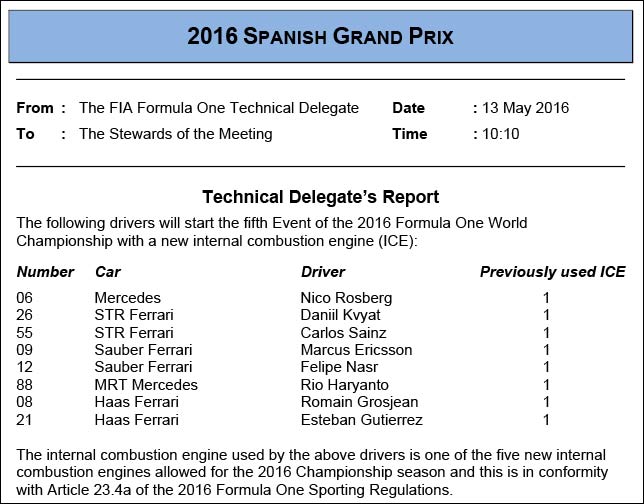Click the time value 10:10

pos(499,134)
